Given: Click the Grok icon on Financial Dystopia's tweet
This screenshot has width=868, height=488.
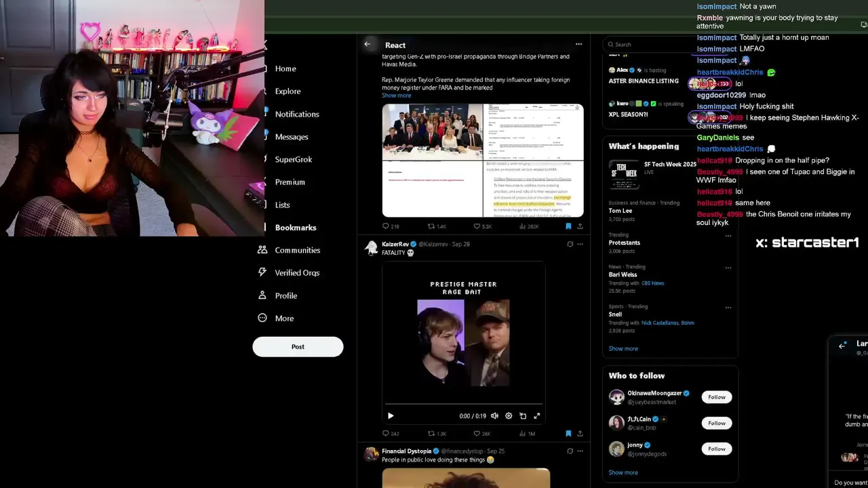Looking at the screenshot, I should pos(570,451).
